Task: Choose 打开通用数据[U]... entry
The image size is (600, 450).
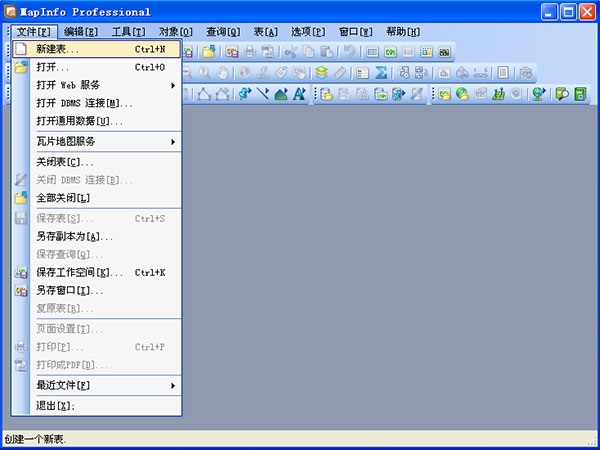Action: click(x=97, y=121)
